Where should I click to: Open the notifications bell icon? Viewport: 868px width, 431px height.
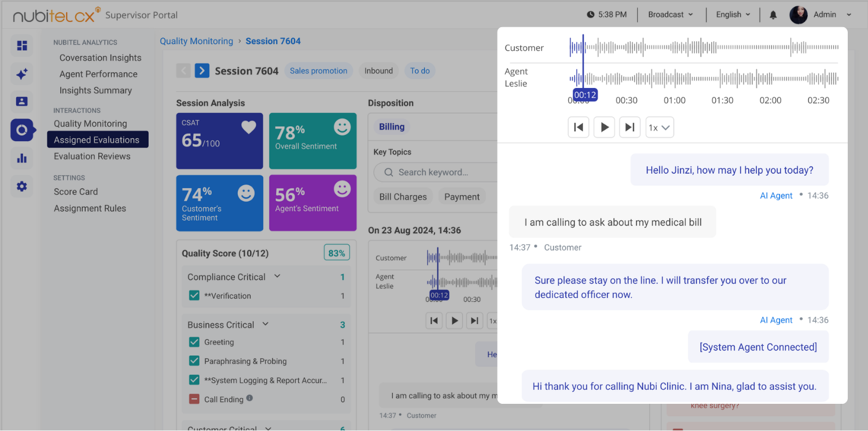[x=773, y=15]
